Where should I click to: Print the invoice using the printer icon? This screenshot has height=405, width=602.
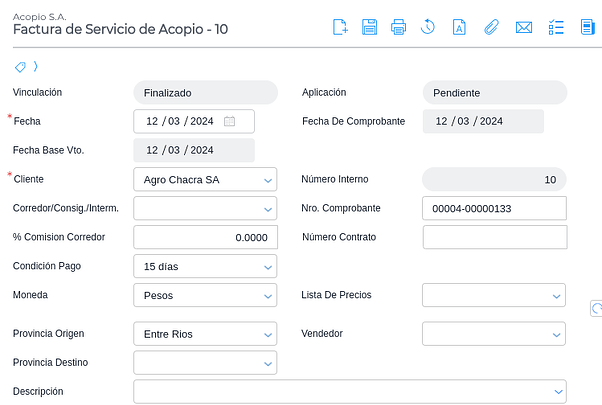(x=398, y=27)
